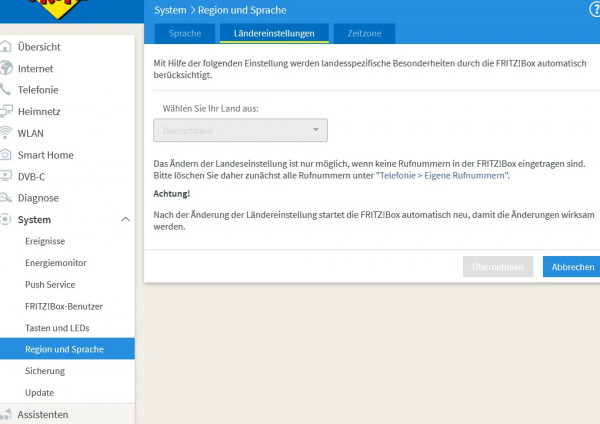Switch to the Zeitzone tab
Screen dimensions: 600x424
(x=364, y=33)
